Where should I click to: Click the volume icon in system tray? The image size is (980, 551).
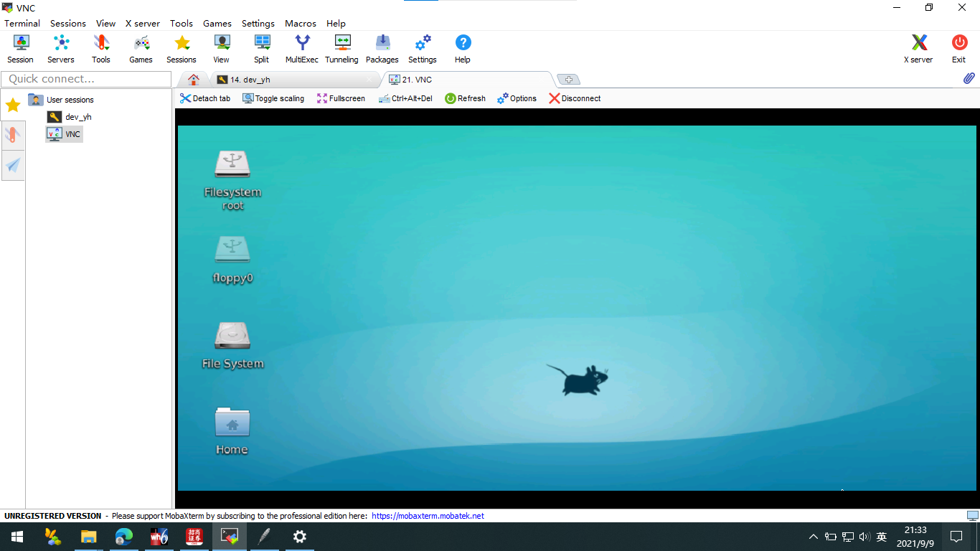click(x=864, y=537)
